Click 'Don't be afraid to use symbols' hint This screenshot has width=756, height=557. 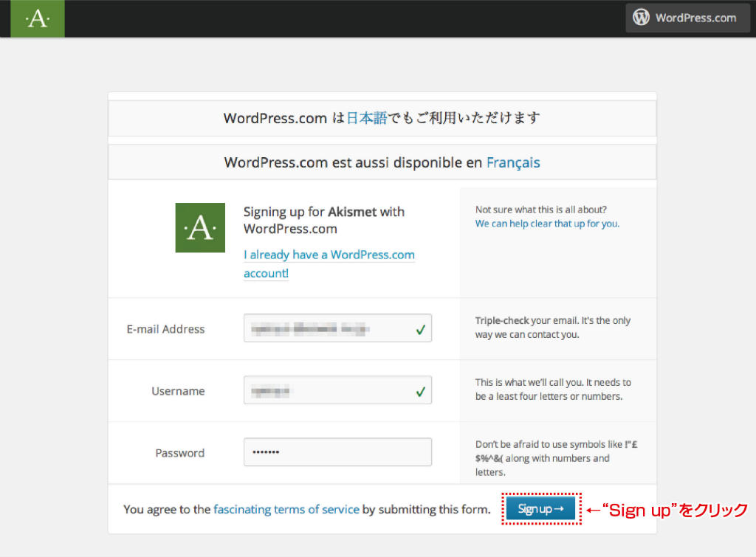point(557,458)
